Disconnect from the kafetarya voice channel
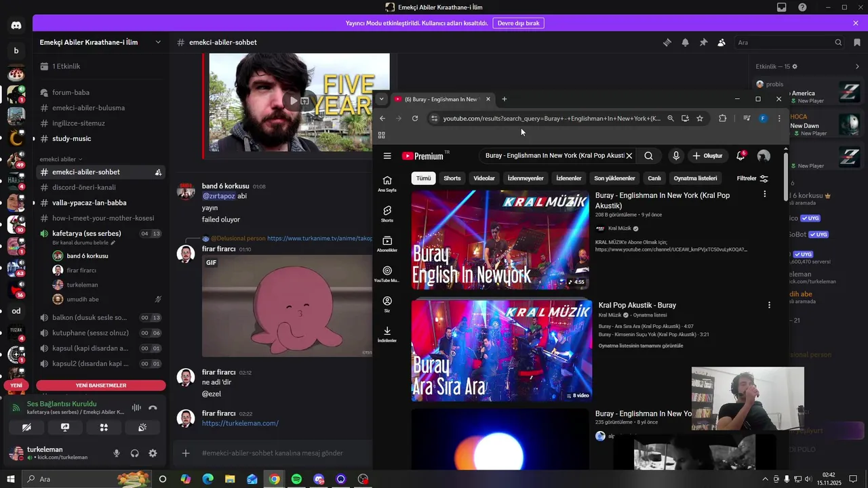Screen dimensions: 868x488 [153, 407]
